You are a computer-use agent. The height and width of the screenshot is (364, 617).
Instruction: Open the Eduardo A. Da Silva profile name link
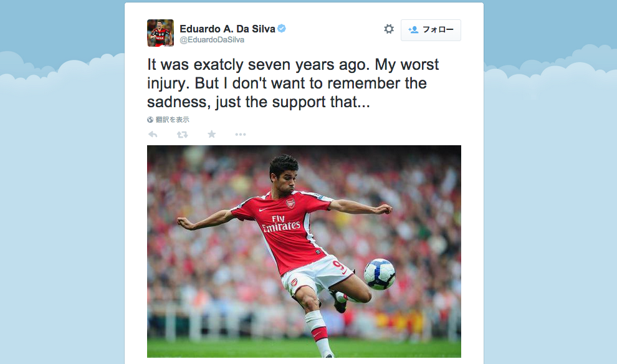pyautogui.click(x=227, y=29)
